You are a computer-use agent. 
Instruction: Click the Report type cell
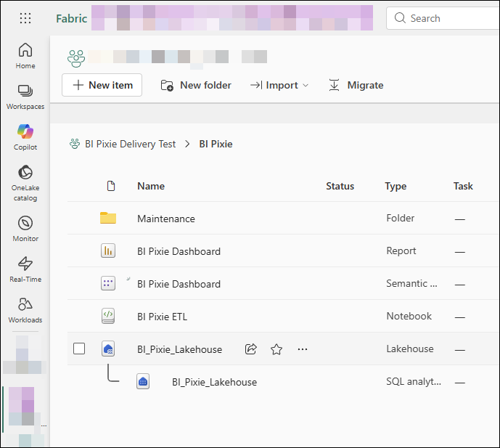pos(401,251)
